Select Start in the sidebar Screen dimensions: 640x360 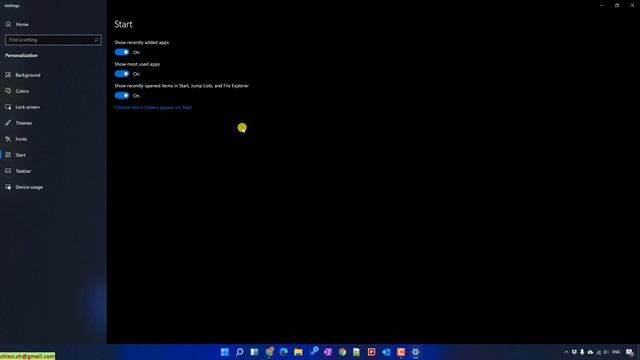point(16,155)
